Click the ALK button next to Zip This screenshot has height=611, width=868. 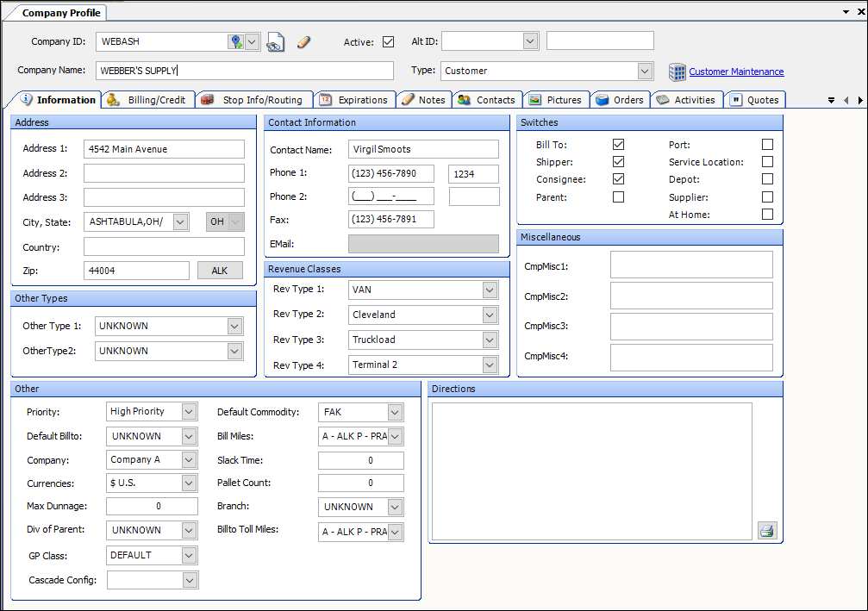tap(220, 271)
